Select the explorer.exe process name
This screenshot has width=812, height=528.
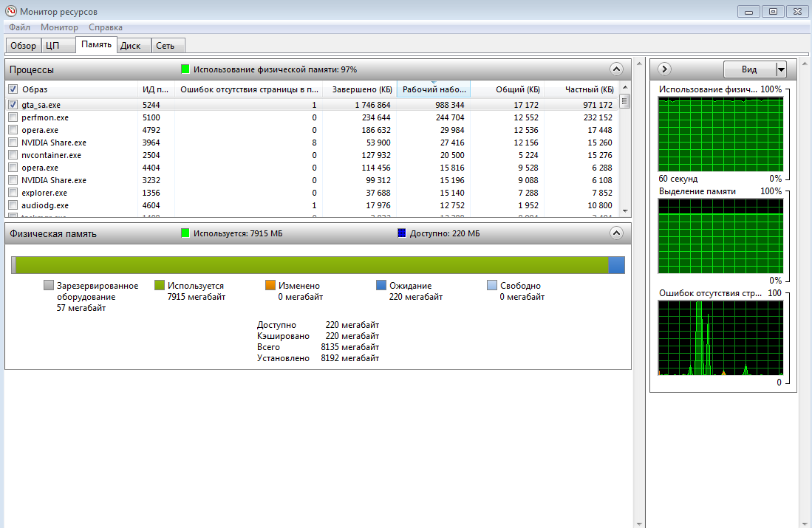point(44,193)
